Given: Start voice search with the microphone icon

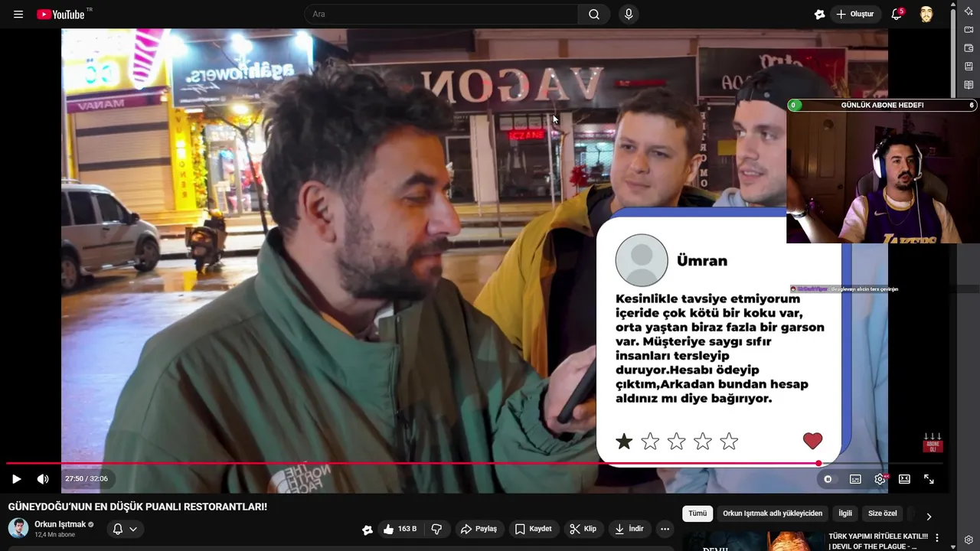Looking at the screenshot, I should coord(629,15).
